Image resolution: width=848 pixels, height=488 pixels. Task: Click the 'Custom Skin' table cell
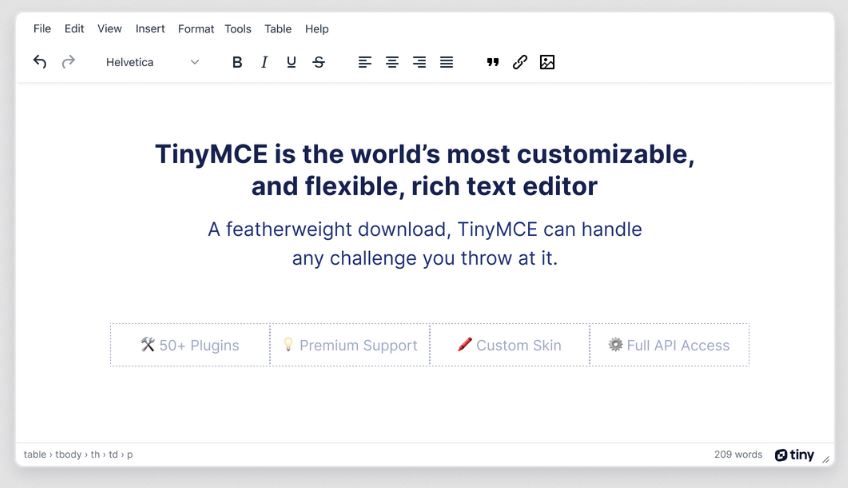510,345
